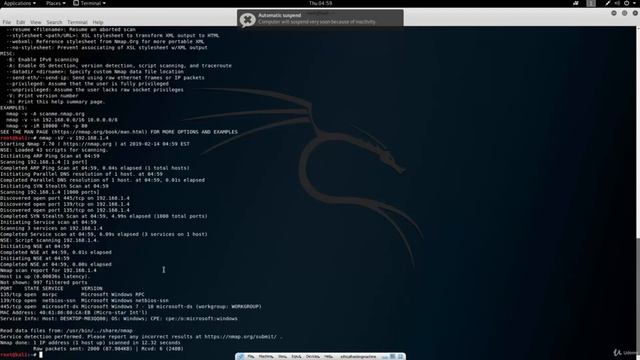Click the '445/tcp open microsoft-ds' result row
This screenshot has width=640, height=360.
(x=131, y=307)
